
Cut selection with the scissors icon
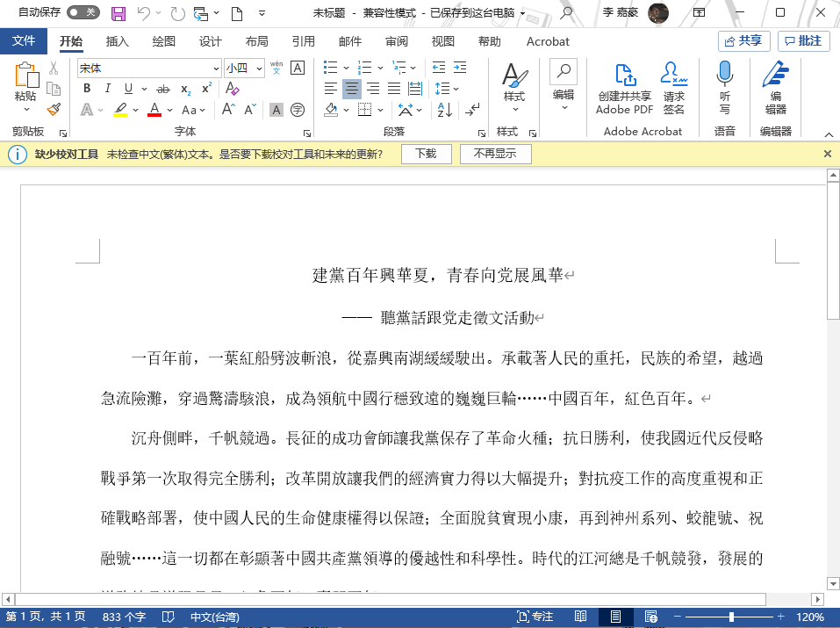click(54, 69)
